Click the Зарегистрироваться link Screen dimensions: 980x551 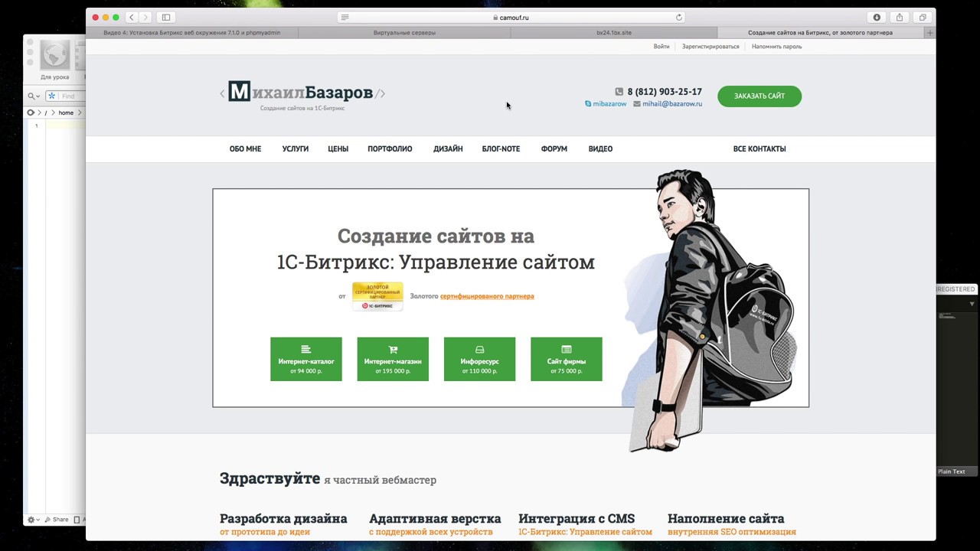(710, 46)
